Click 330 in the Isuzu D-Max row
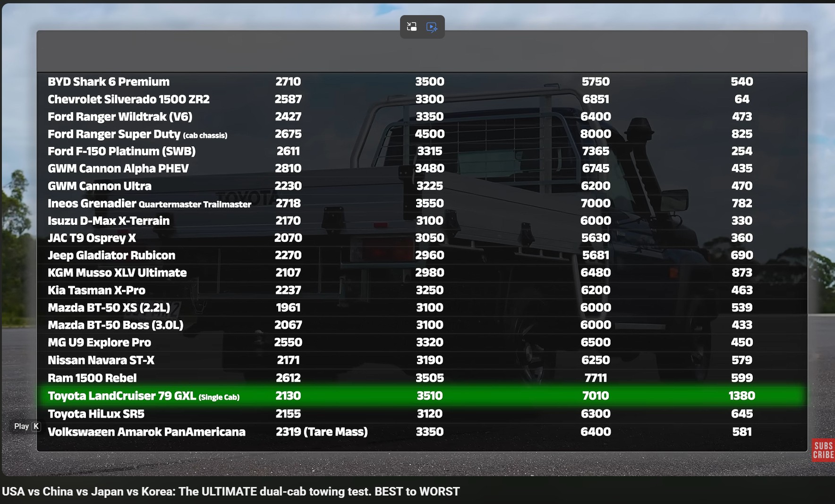The image size is (835, 504). click(742, 221)
